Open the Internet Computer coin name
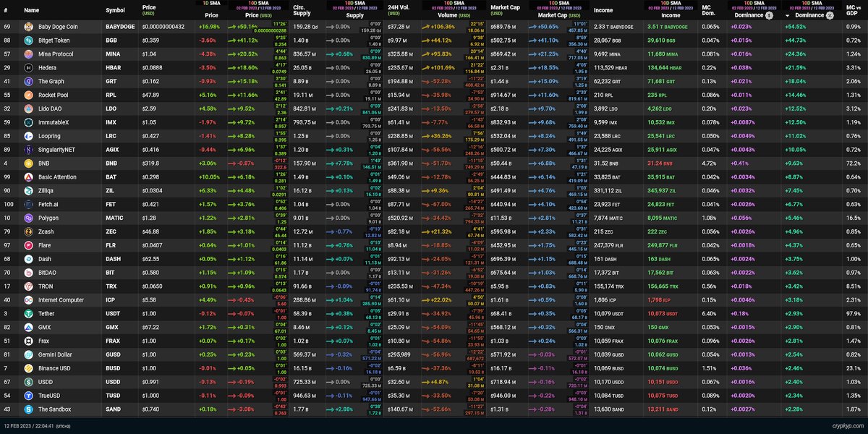Screen dimensions: 868x434 [x=61, y=300]
